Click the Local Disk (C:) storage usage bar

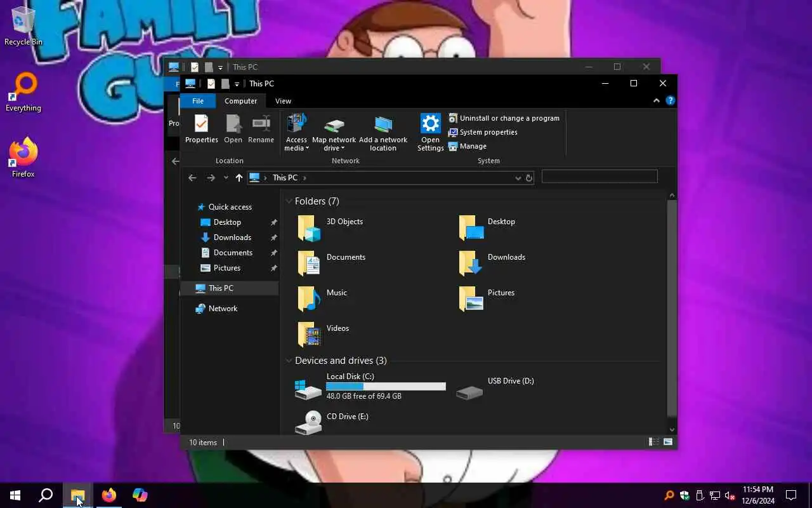point(386,386)
